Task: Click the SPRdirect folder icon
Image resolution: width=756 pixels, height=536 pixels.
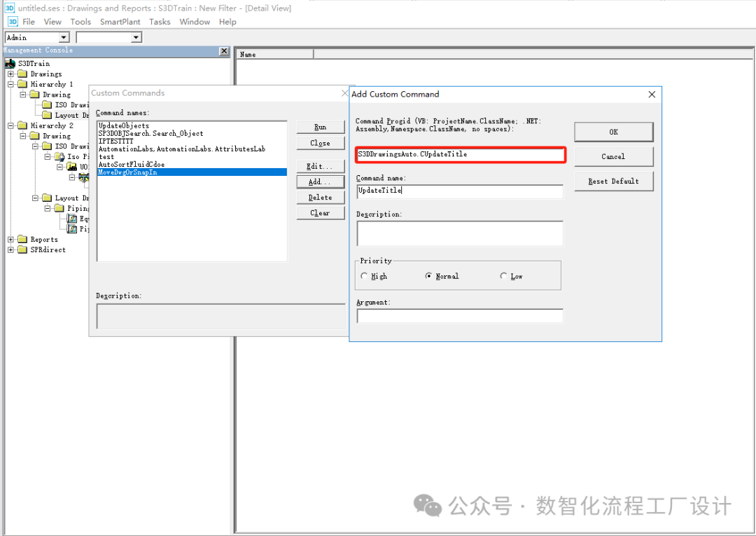Action: click(x=22, y=249)
